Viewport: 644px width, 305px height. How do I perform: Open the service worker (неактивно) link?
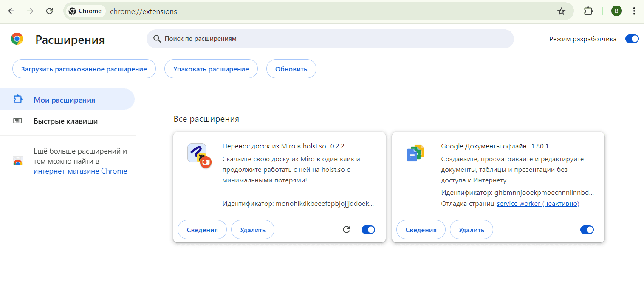tap(538, 203)
